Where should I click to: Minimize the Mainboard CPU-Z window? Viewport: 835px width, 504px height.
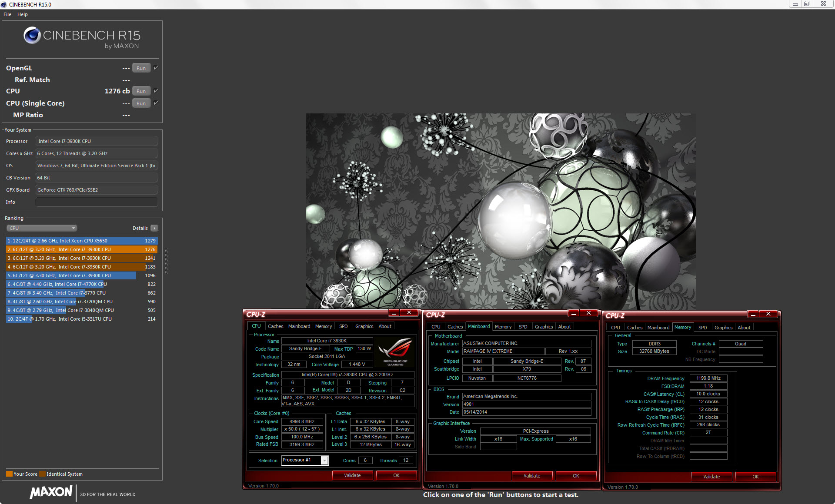(x=574, y=314)
